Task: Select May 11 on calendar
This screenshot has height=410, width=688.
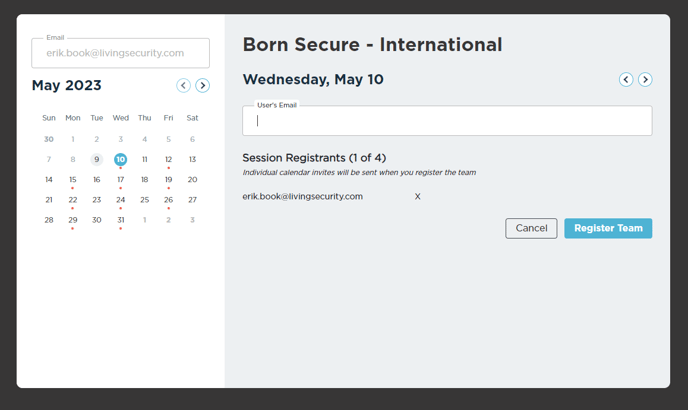Action: click(x=144, y=159)
